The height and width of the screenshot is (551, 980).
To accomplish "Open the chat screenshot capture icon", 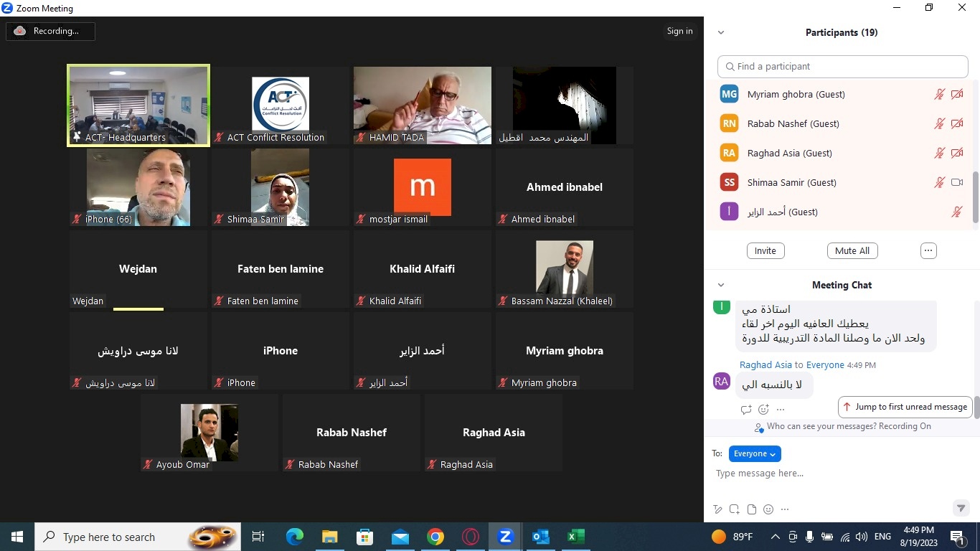I will click(x=735, y=509).
